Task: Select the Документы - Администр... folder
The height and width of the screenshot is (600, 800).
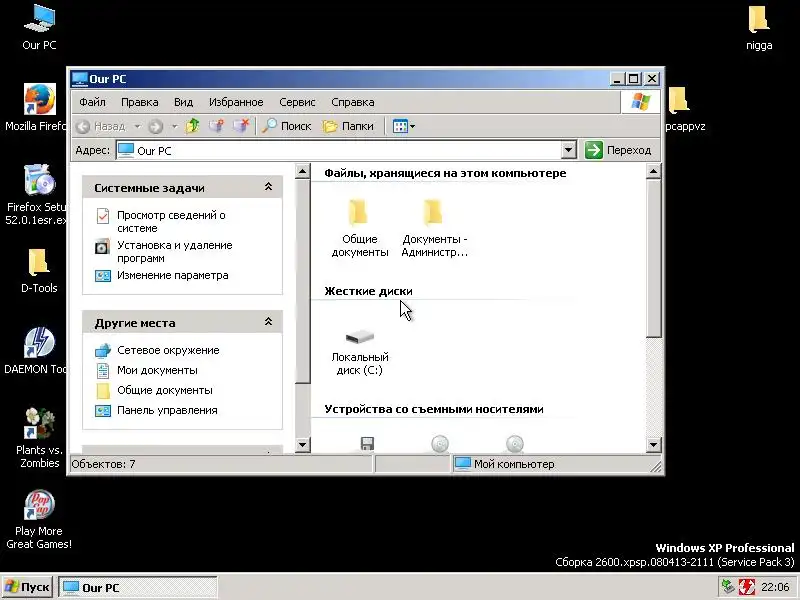Action: [x=434, y=228]
